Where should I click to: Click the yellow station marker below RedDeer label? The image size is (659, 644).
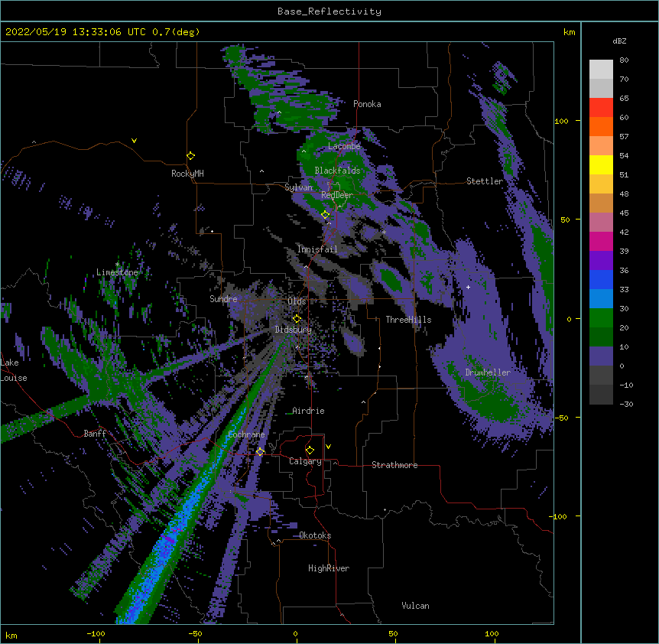click(325, 215)
